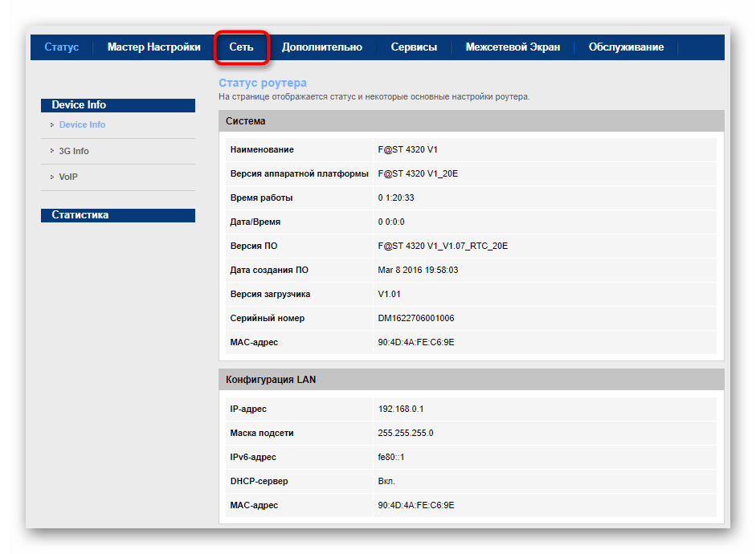
Task: Click the Время работы label
Action: pos(261,198)
